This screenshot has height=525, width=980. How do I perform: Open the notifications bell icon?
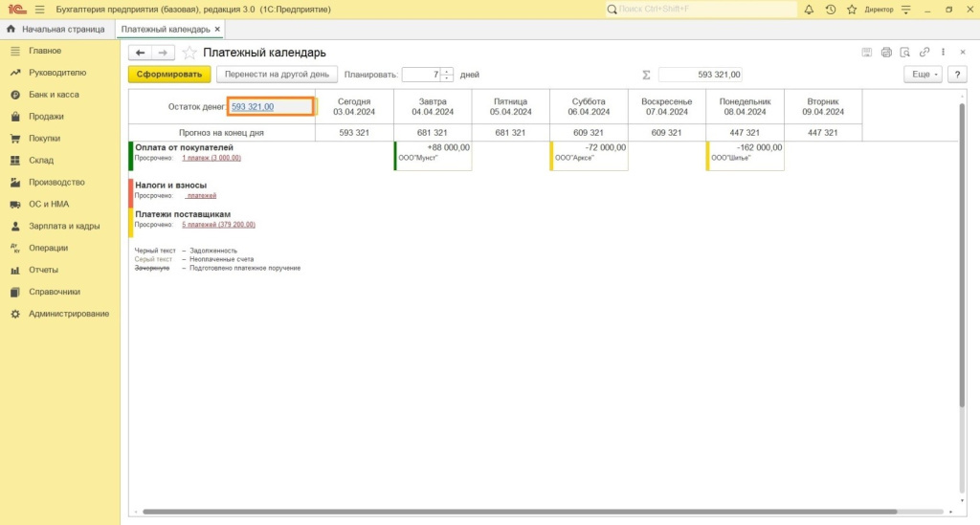(x=809, y=9)
